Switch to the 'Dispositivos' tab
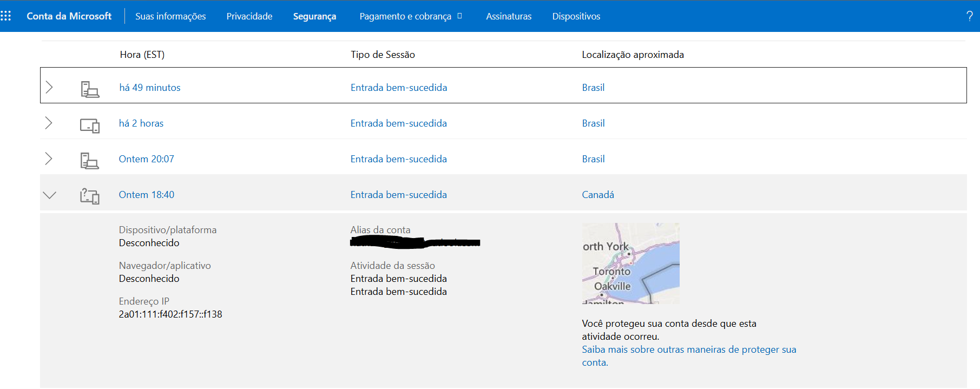Image resolution: width=980 pixels, height=389 pixels. pos(576,16)
